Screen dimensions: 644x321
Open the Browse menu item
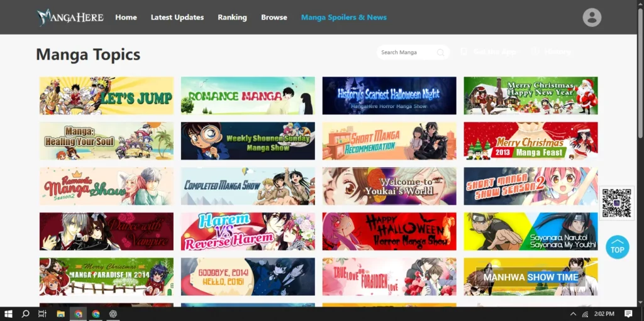274,17
